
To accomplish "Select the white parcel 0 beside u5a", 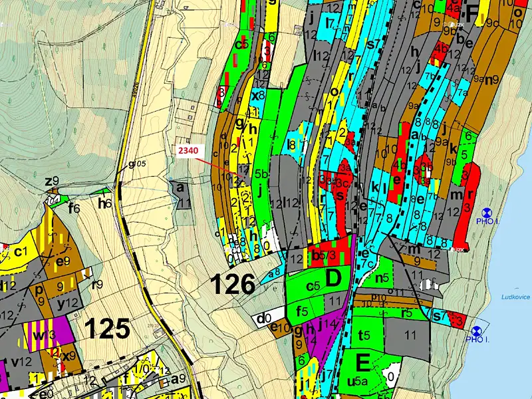I will pos(391,376).
